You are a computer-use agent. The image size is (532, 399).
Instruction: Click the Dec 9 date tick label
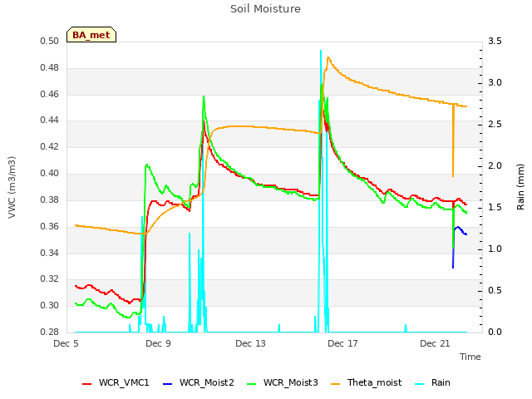pyautogui.click(x=158, y=343)
